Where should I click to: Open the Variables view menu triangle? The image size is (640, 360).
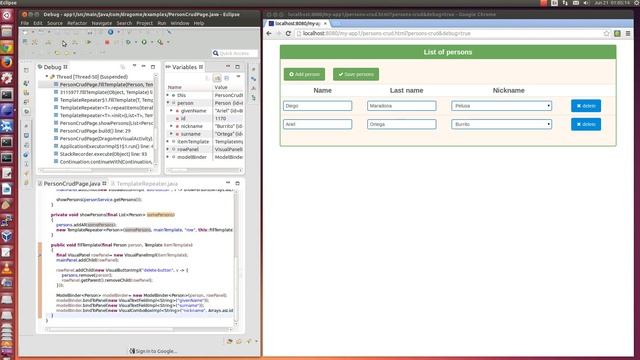coord(238,77)
